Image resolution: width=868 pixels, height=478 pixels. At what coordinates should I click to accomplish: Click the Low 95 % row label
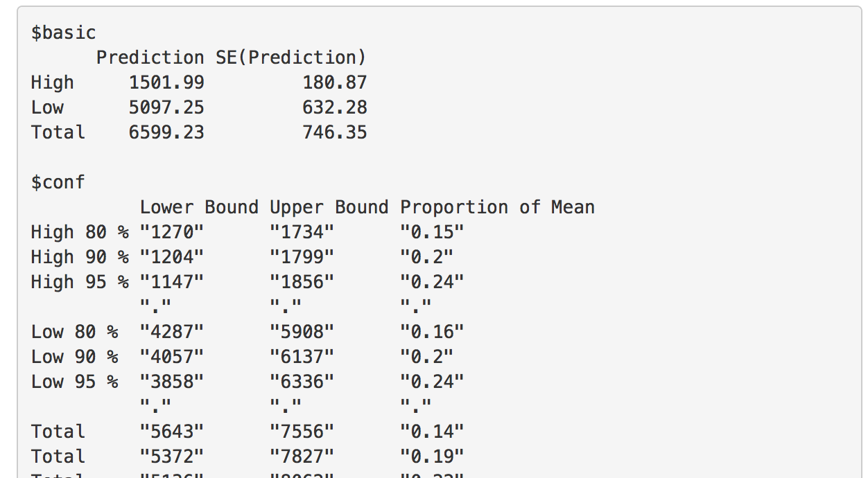click(74, 382)
